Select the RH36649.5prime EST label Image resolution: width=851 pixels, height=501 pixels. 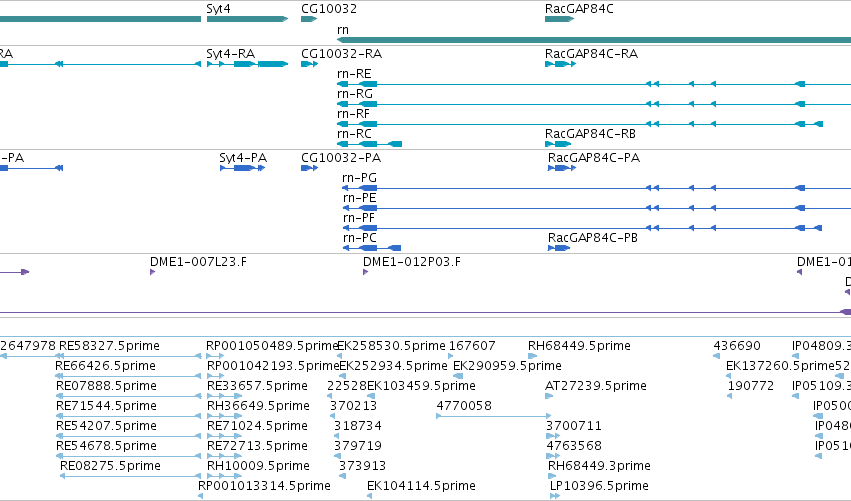tap(258, 406)
